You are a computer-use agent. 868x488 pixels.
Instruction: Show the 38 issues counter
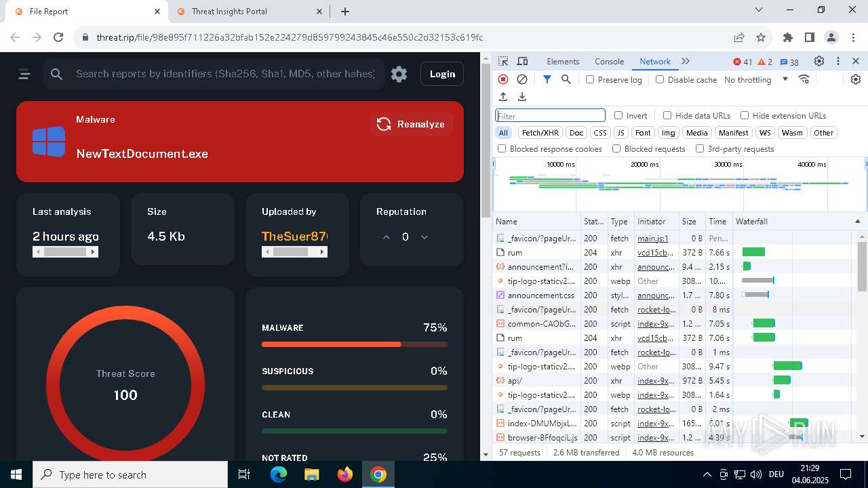(789, 62)
